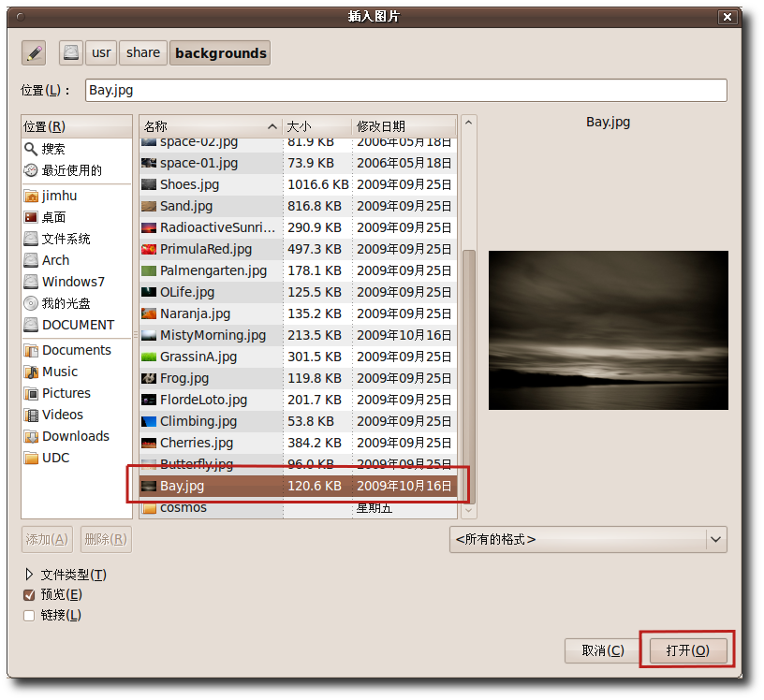Click the Climbing.jpg file thumbnail icon

coord(149,421)
